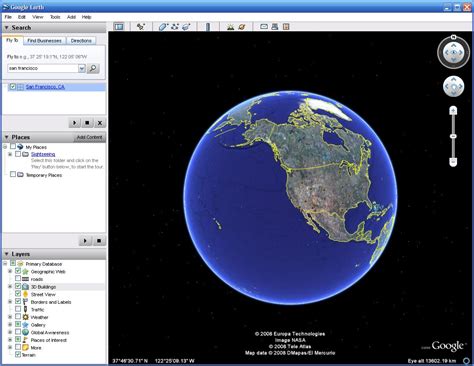The height and width of the screenshot is (366, 474).
Task: Check the Temporary Places checkbox
Action: (13, 174)
